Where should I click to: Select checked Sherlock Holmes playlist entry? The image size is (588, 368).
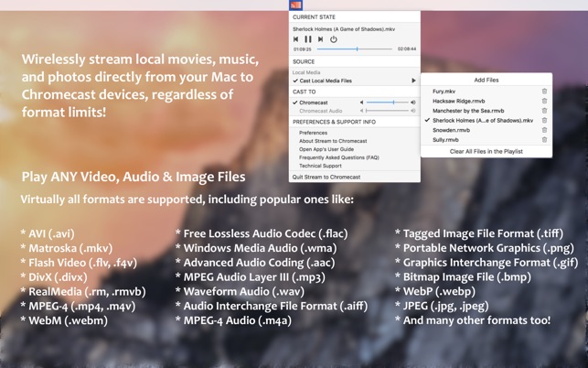point(483,121)
